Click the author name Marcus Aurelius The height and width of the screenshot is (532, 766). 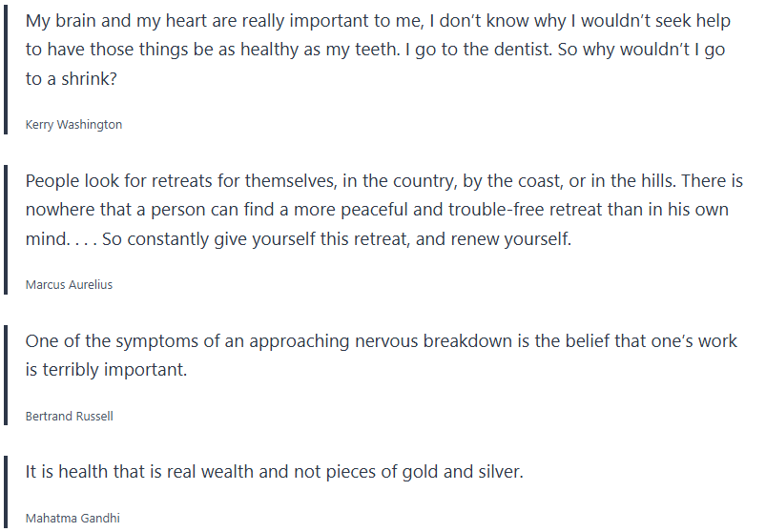click(x=69, y=285)
